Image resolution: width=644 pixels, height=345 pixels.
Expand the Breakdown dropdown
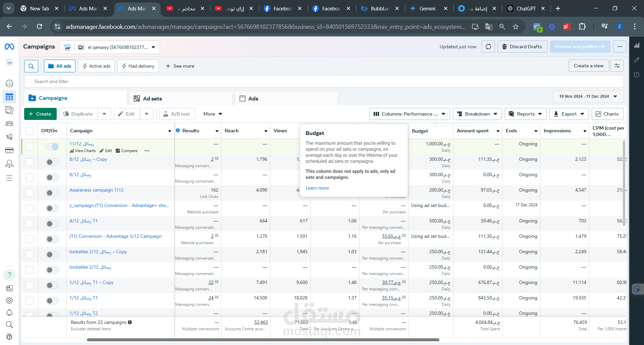tap(477, 114)
